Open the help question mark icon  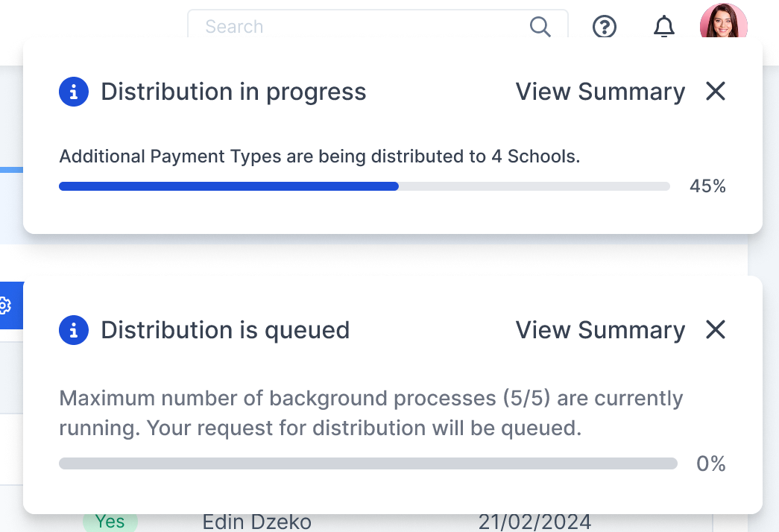click(605, 27)
